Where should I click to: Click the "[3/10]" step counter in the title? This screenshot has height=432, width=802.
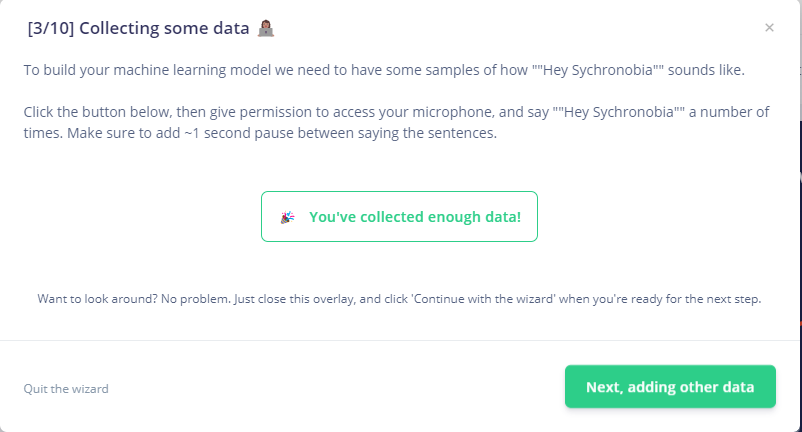coord(50,28)
